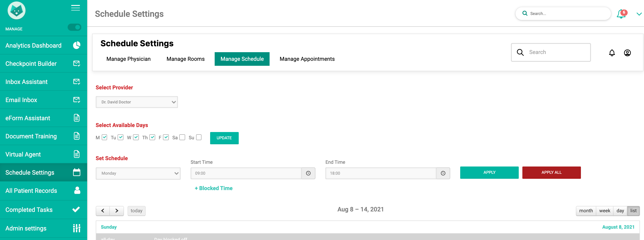
Task: Open End Time clock picker
Action: pos(443,173)
